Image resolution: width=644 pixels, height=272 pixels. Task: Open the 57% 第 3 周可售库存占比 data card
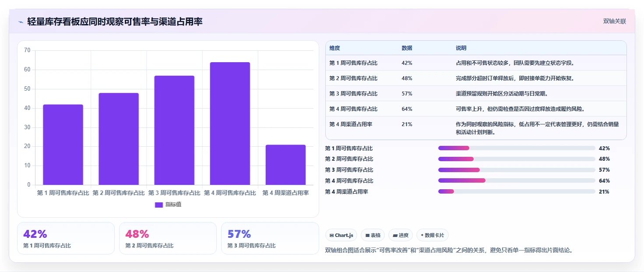pyautogui.click(x=270, y=238)
